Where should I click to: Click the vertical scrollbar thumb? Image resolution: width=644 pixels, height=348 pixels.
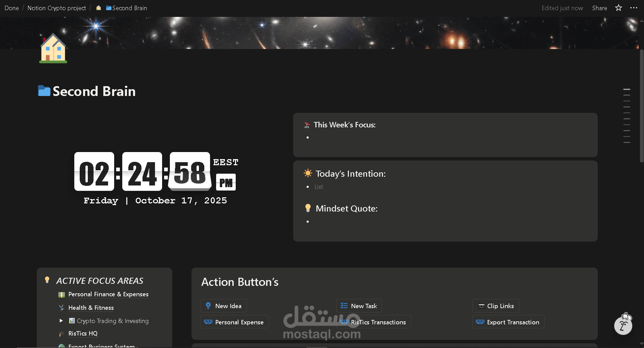[x=642, y=106]
